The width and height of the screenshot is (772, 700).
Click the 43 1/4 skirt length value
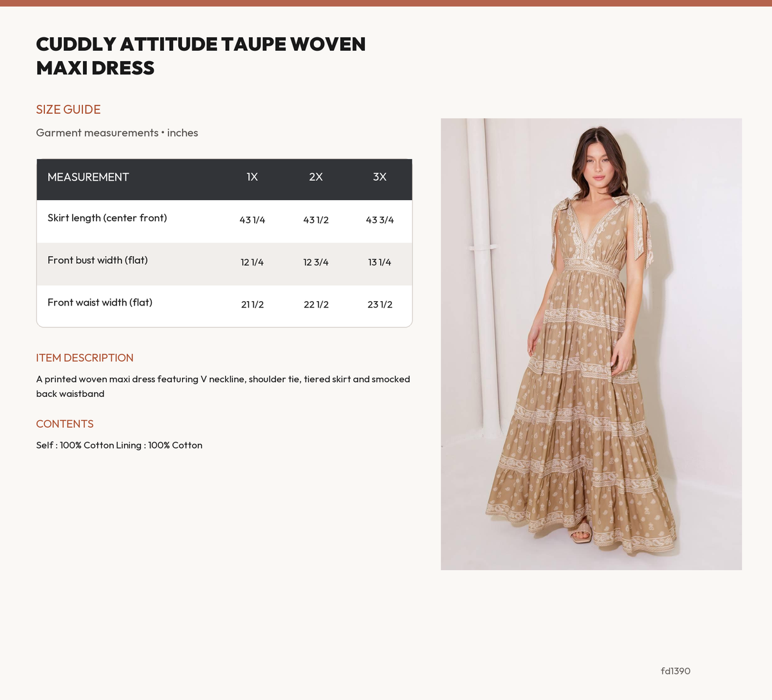(252, 220)
